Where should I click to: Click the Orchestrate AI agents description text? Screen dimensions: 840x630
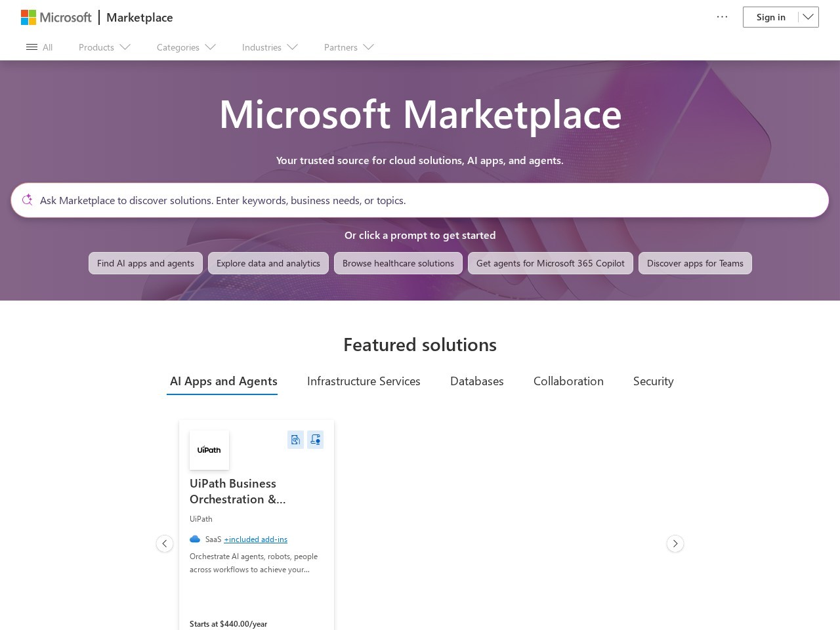pos(254,563)
